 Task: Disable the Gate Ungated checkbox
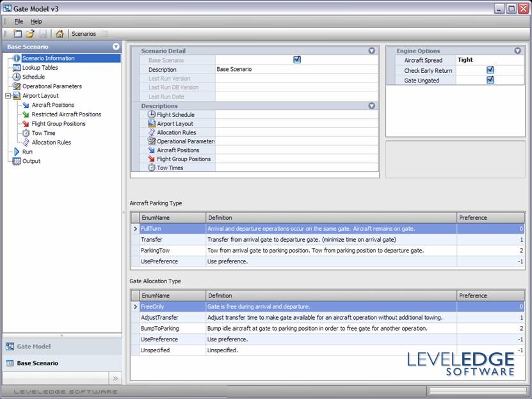tap(490, 80)
